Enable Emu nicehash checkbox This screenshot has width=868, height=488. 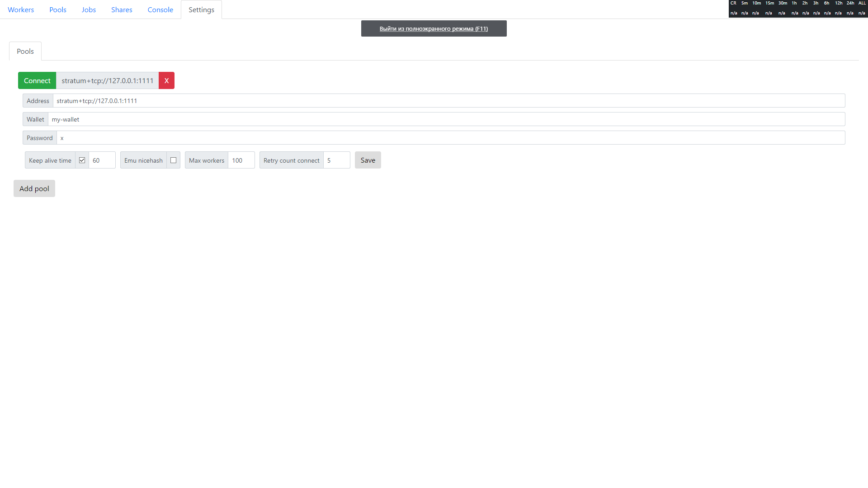click(174, 160)
